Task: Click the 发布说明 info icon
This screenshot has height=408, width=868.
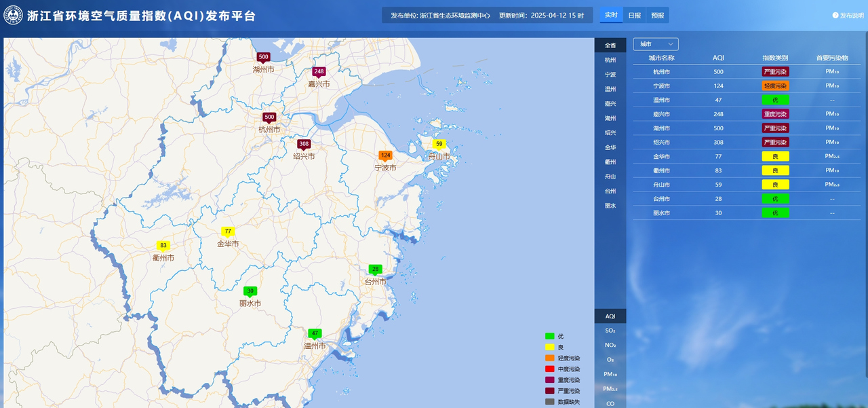Action: (x=835, y=15)
